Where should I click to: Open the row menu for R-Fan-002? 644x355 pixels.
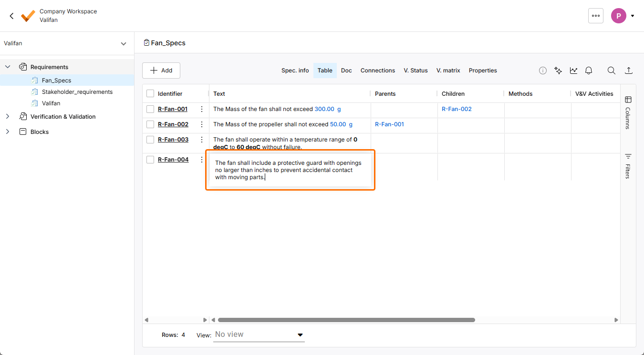pos(202,124)
